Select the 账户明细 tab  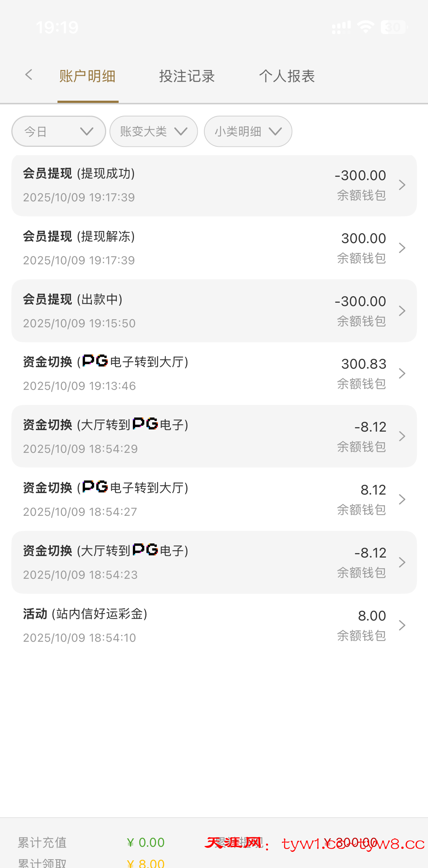[88, 77]
